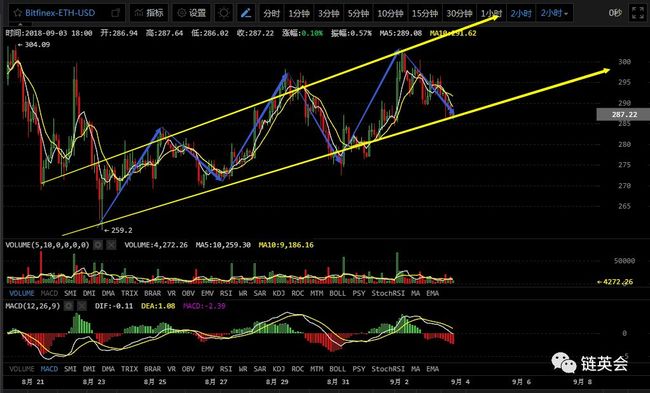This screenshot has width=650, height=393.
Task: Enter fullscreen with the expand icon
Action: (x=638, y=13)
